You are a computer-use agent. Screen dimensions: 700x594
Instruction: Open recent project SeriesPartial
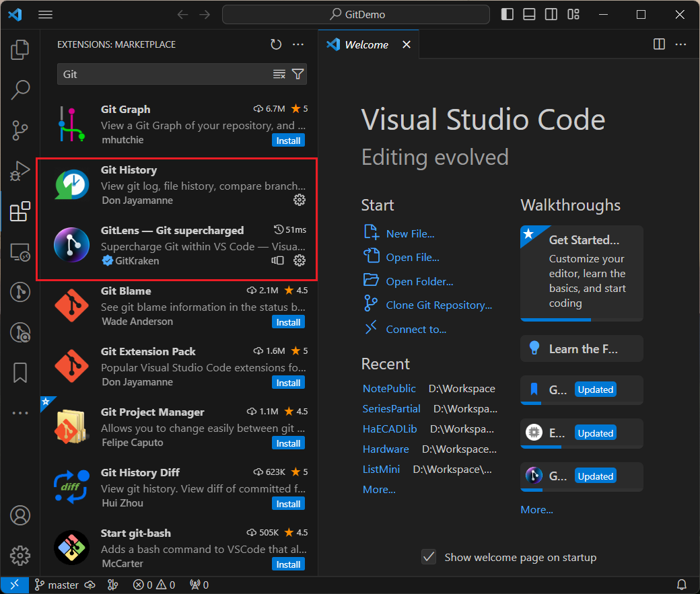pyautogui.click(x=392, y=409)
